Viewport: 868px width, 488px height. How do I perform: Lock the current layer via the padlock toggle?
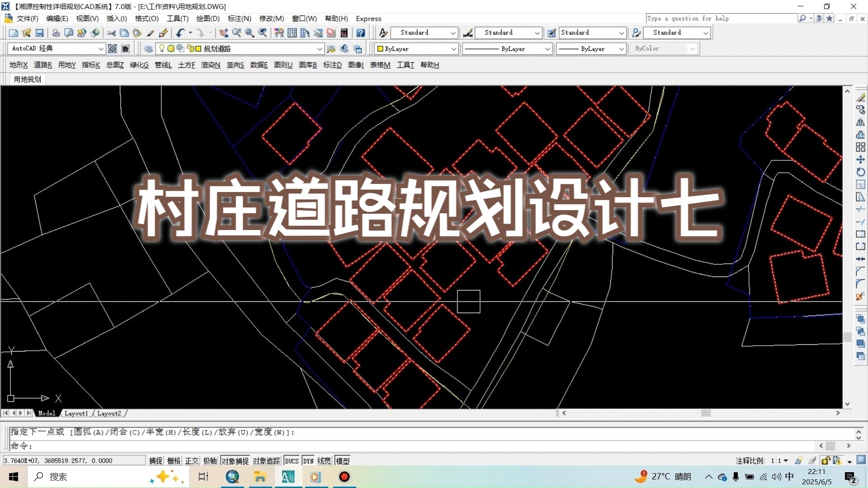coord(190,48)
